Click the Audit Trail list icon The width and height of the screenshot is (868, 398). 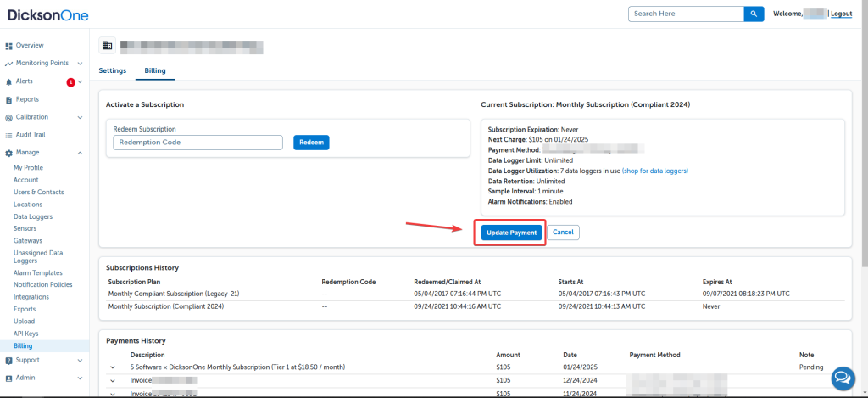(8, 135)
